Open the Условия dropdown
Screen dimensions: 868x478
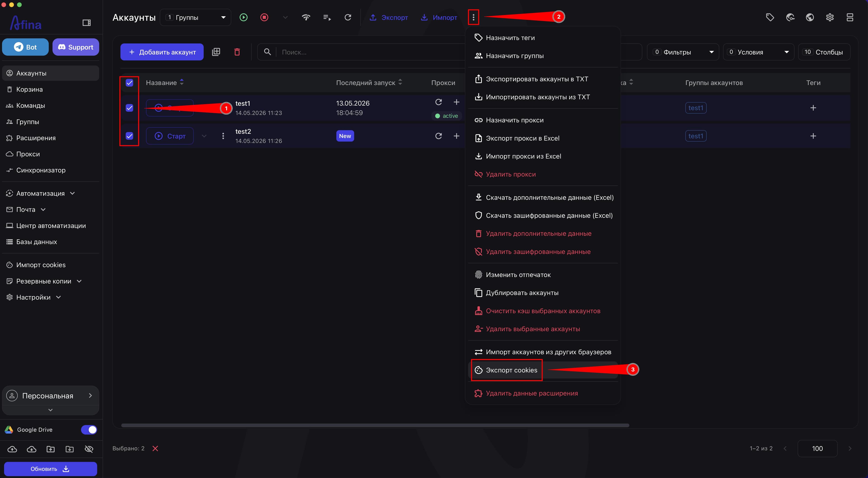(x=759, y=52)
